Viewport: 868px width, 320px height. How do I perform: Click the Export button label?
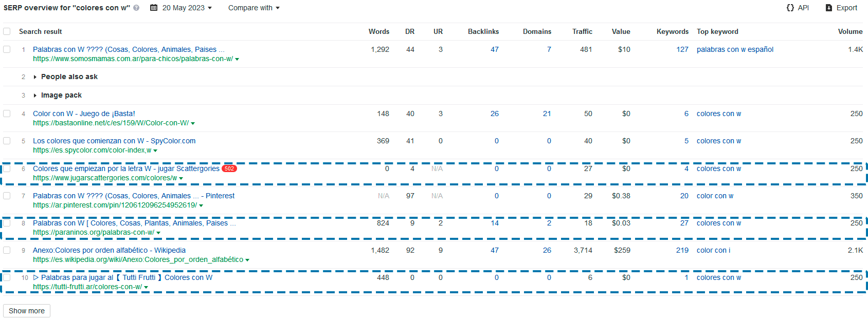coord(846,8)
